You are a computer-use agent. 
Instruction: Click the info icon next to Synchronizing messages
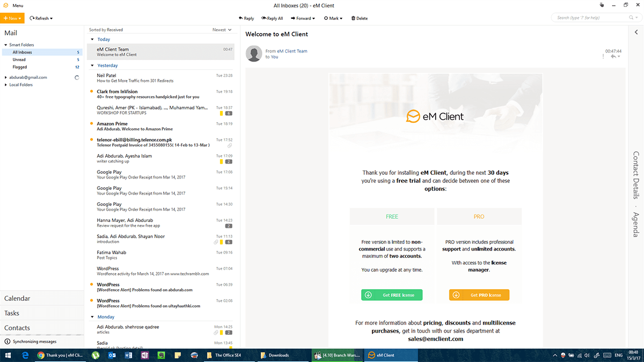click(8, 342)
